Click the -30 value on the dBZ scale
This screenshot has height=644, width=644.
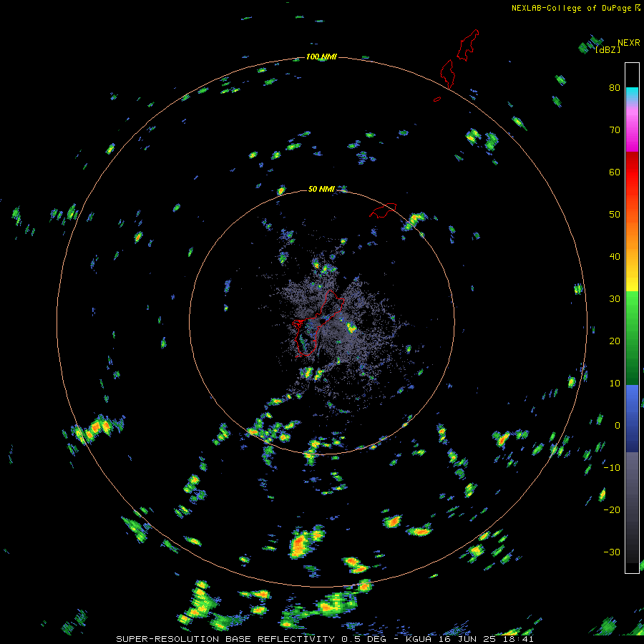(x=612, y=552)
